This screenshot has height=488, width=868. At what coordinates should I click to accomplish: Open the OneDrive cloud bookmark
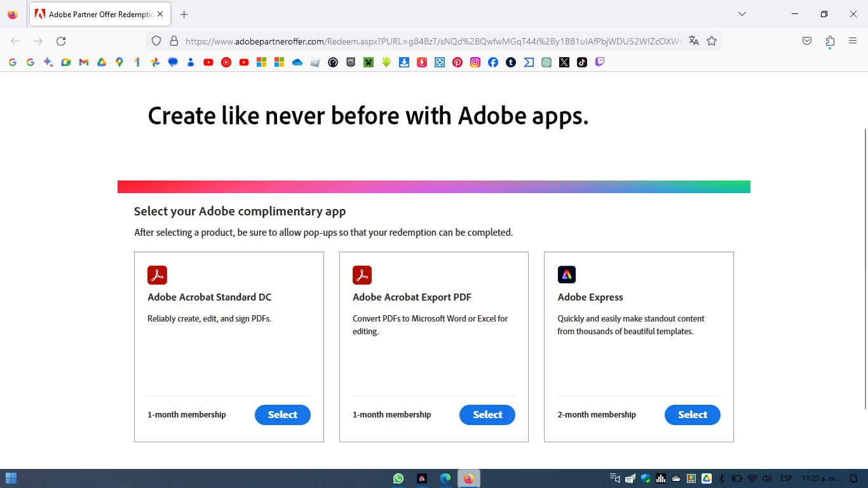pyautogui.click(x=297, y=62)
